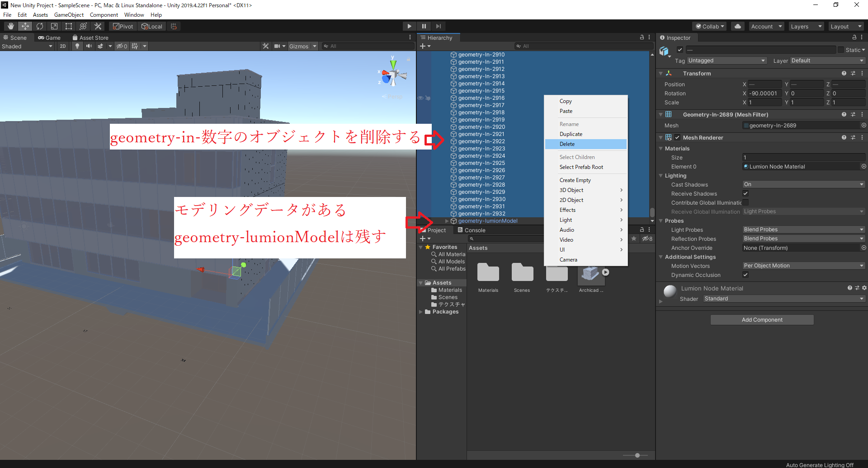The height and width of the screenshot is (468, 868).
Task: Open the Light Probes dropdown
Action: pyautogui.click(x=804, y=229)
